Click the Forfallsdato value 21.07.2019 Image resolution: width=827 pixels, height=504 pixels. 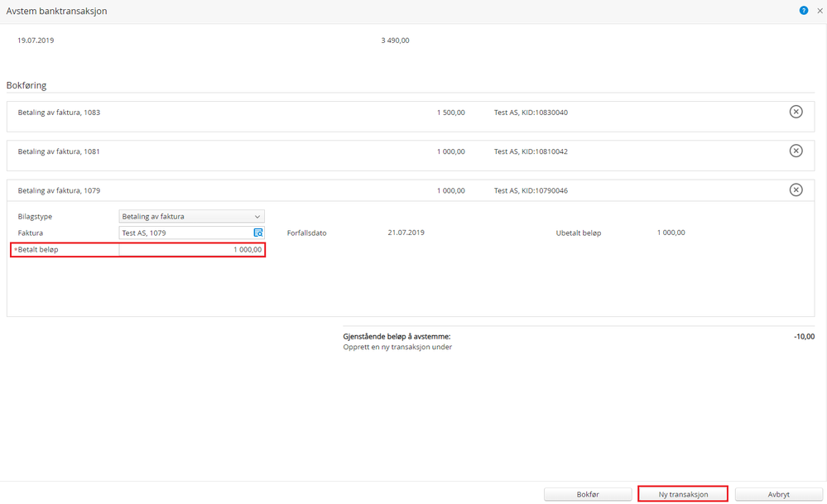(406, 232)
